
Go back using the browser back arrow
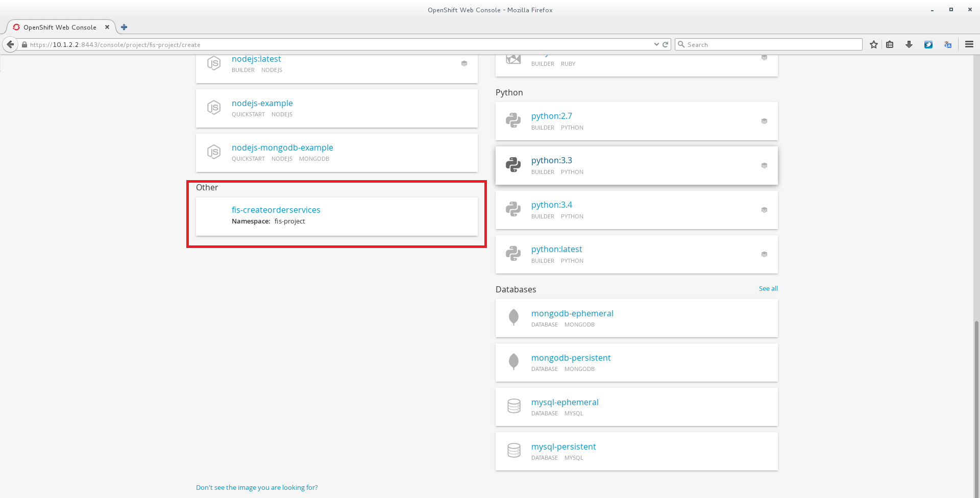coord(10,44)
